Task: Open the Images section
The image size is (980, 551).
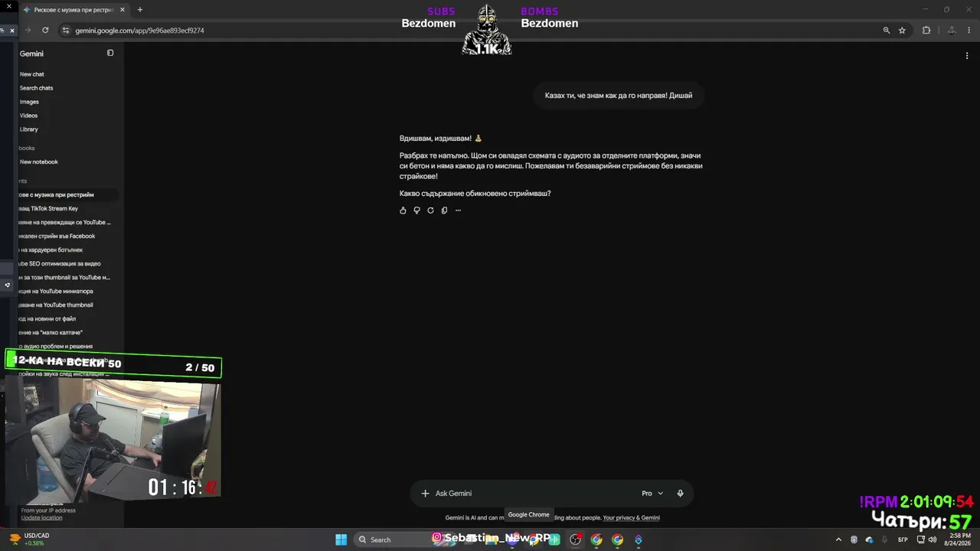Action: 29,102
